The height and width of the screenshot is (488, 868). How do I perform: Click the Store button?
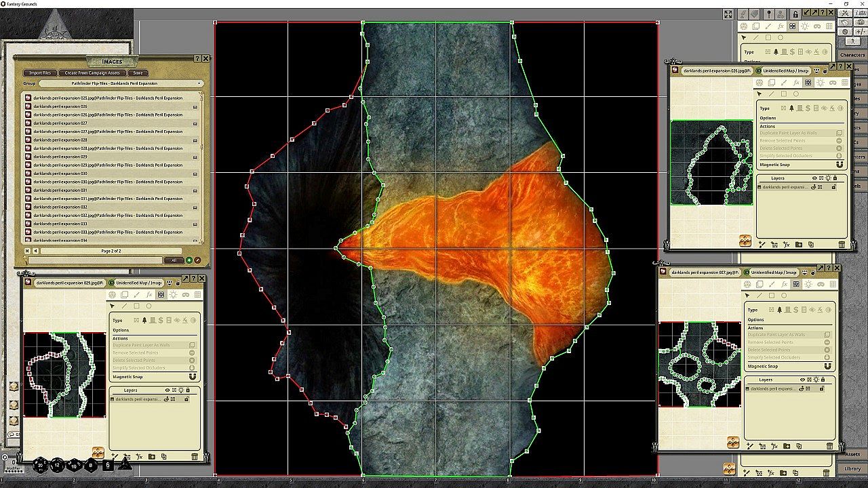(138, 73)
